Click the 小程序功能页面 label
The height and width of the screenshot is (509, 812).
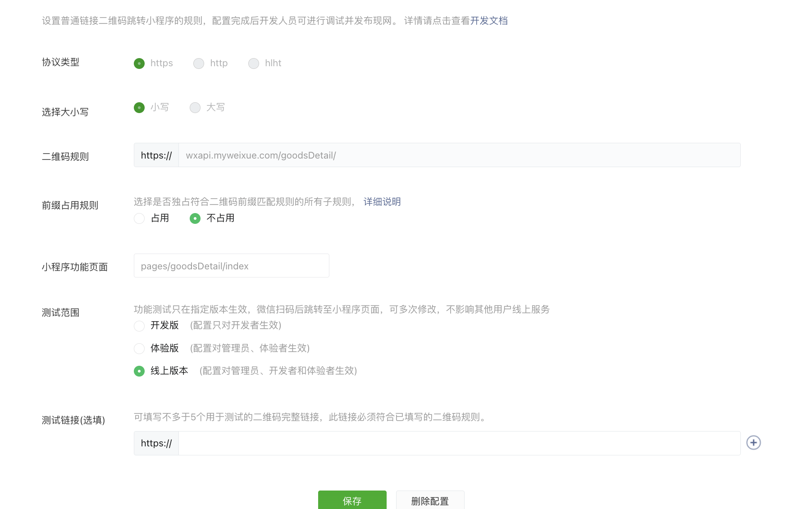click(75, 267)
